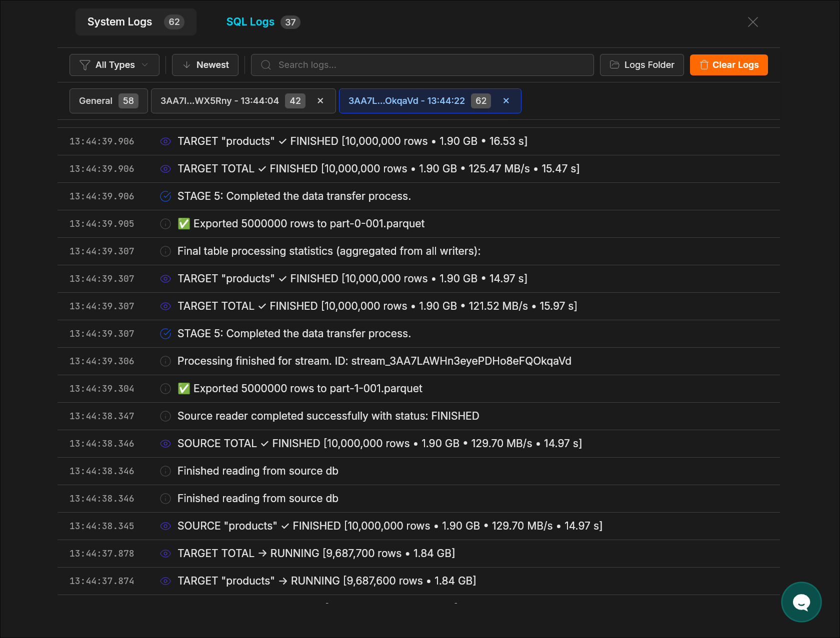Click timestamp 13:44:37.874
840x638 pixels.
click(x=102, y=581)
